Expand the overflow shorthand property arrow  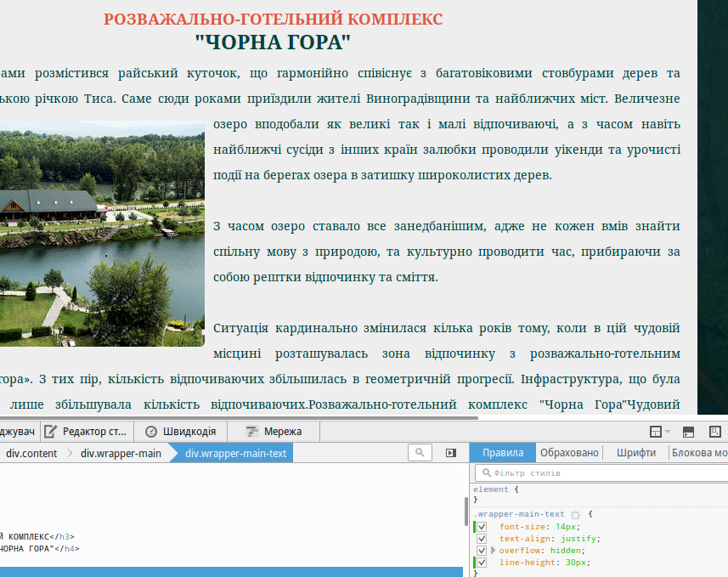[493, 551]
